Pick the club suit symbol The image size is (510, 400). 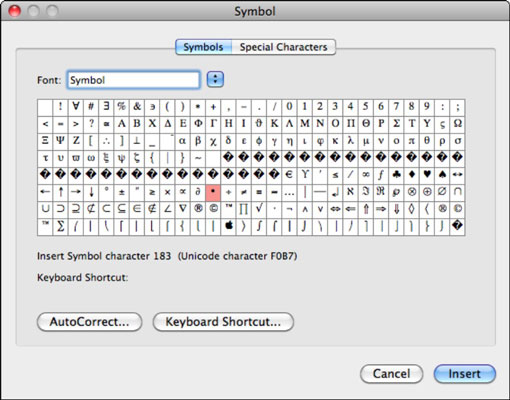click(x=396, y=175)
